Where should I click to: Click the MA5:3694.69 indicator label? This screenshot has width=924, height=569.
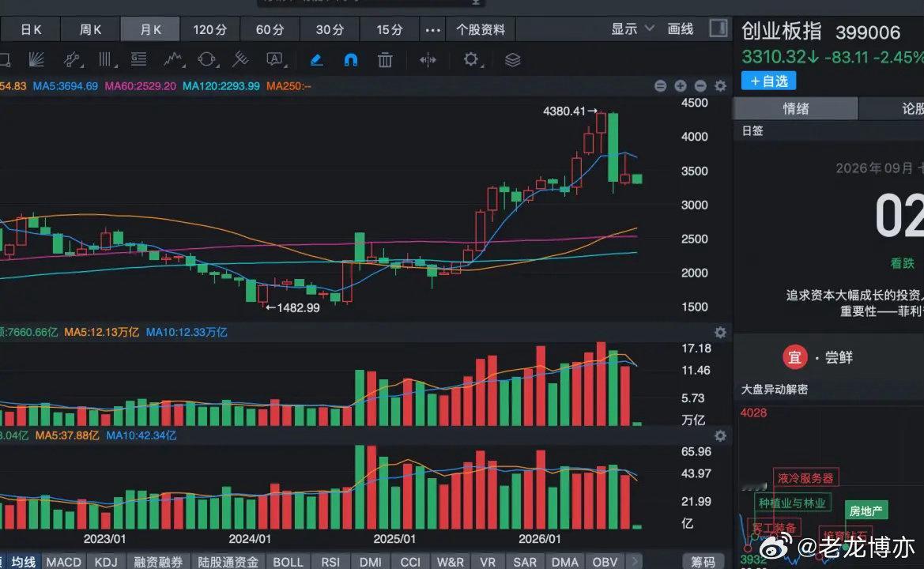[66, 86]
